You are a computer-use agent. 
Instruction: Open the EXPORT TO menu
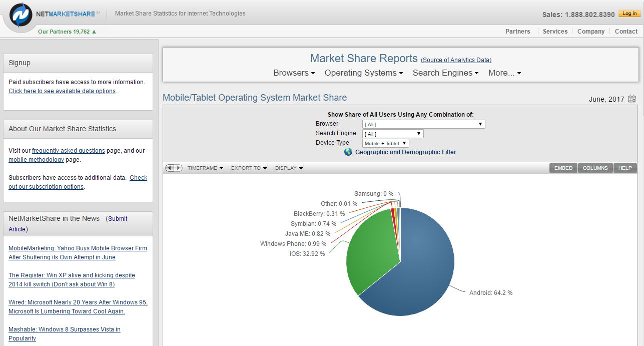(249, 168)
